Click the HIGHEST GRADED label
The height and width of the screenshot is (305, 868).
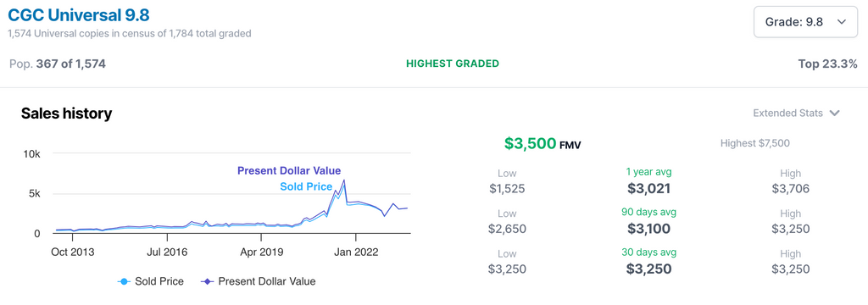pyautogui.click(x=453, y=64)
